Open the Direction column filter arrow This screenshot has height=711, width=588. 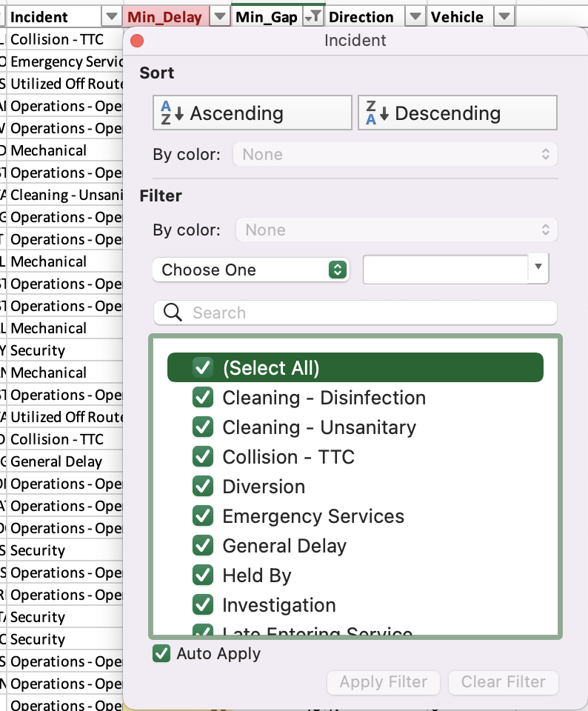click(415, 16)
